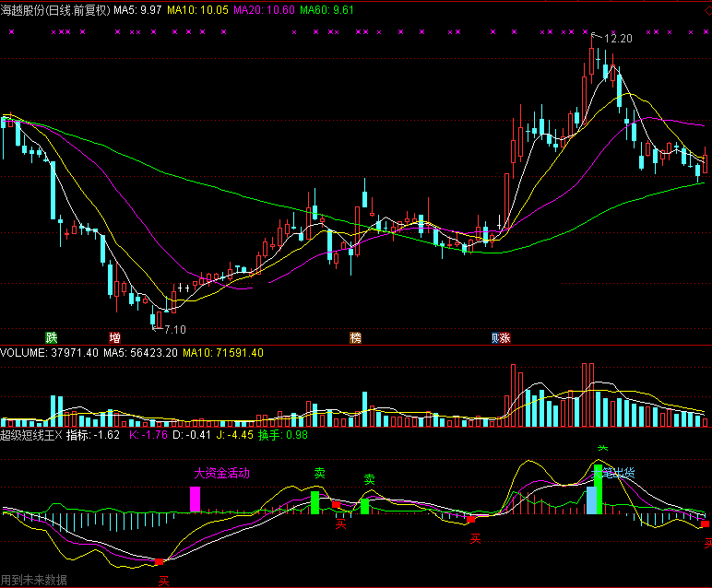Click the red 增 event marker
712x588 pixels.
click(x=114, y=337)
